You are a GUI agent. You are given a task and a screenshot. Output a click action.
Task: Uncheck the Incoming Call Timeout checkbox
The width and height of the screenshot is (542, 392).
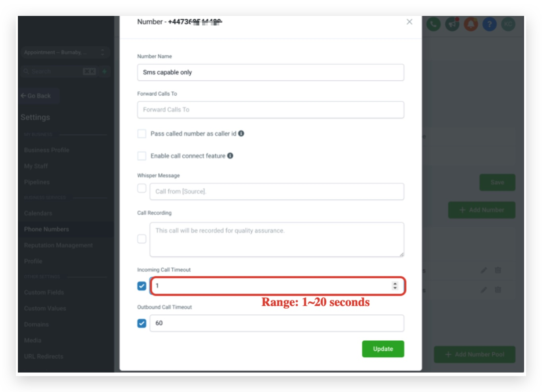point(142,286)
